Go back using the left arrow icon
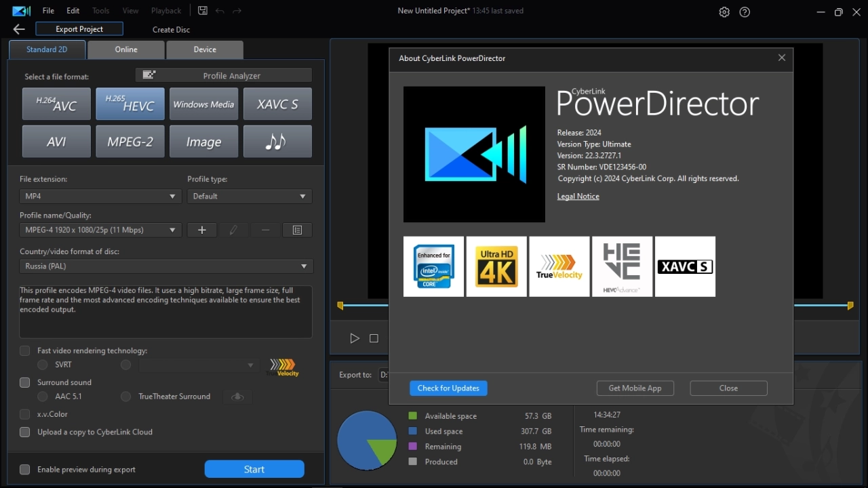Viewport: 868px width, 488px height. tap(19, 29)
